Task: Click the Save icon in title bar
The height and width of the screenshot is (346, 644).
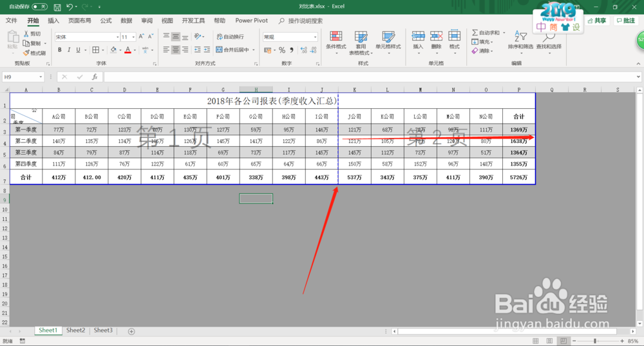Action: click(57, 7)
